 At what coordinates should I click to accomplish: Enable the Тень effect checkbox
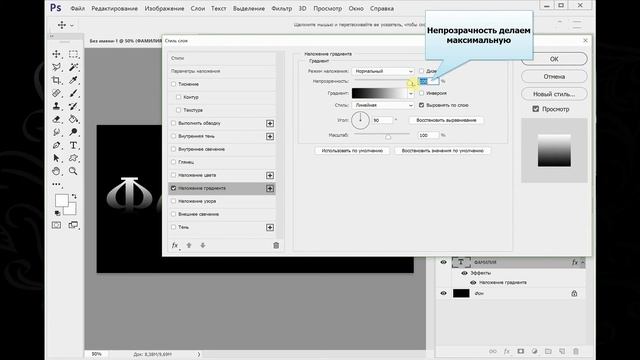(173, 227)
